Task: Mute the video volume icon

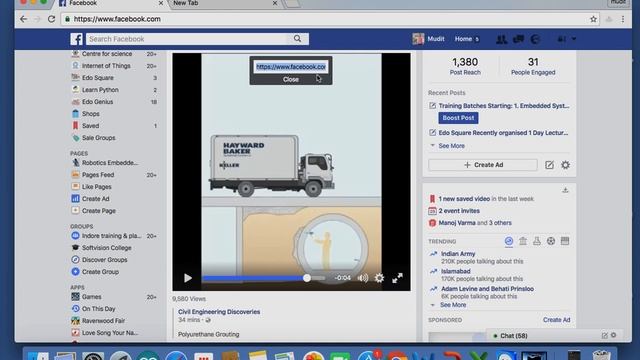Action: 362,278
